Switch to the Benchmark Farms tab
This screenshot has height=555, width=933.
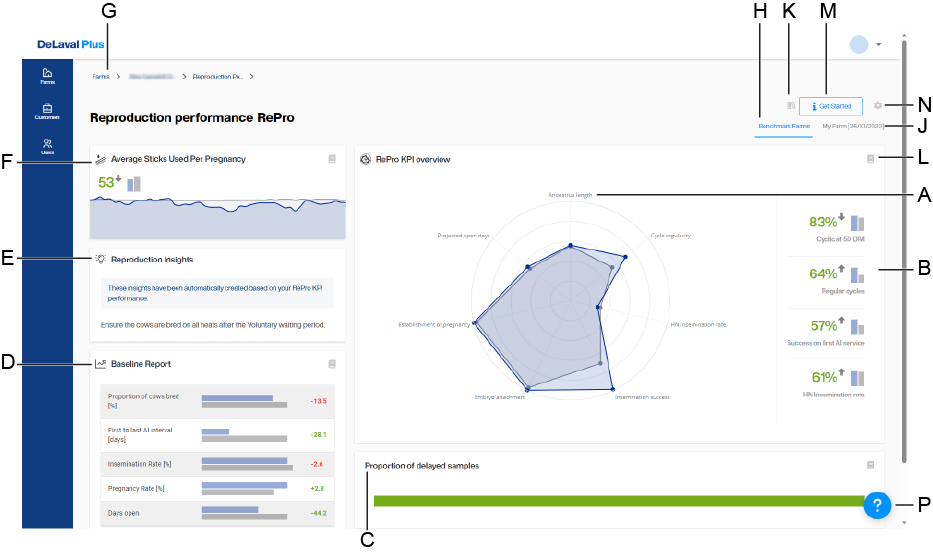point(784,127)
